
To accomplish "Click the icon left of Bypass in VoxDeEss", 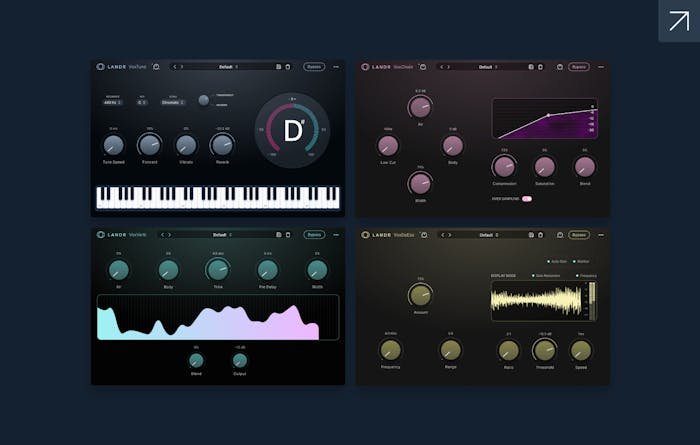I will pos(560,235).
